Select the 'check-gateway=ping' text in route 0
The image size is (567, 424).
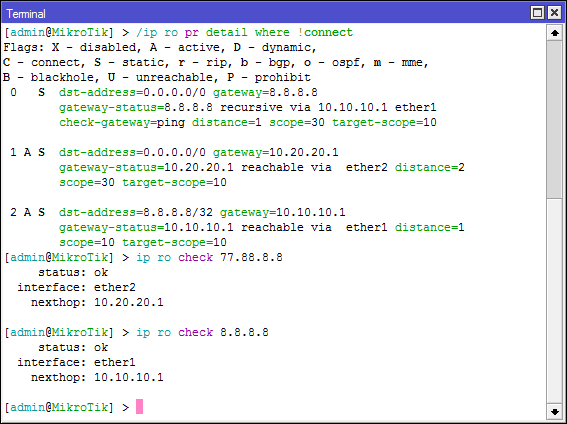122,123
